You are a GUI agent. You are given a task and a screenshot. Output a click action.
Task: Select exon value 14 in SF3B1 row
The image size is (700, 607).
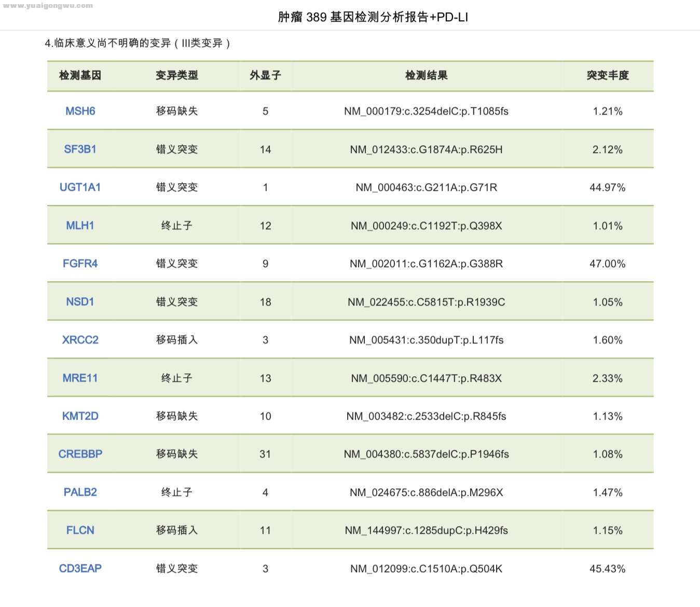[266, 149]
